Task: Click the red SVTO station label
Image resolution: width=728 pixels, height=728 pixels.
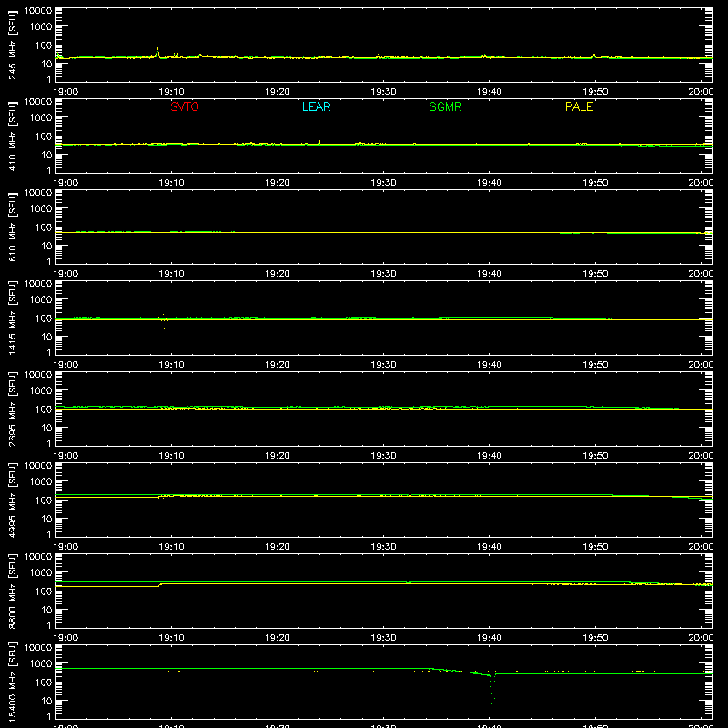Action: [185, 106]
